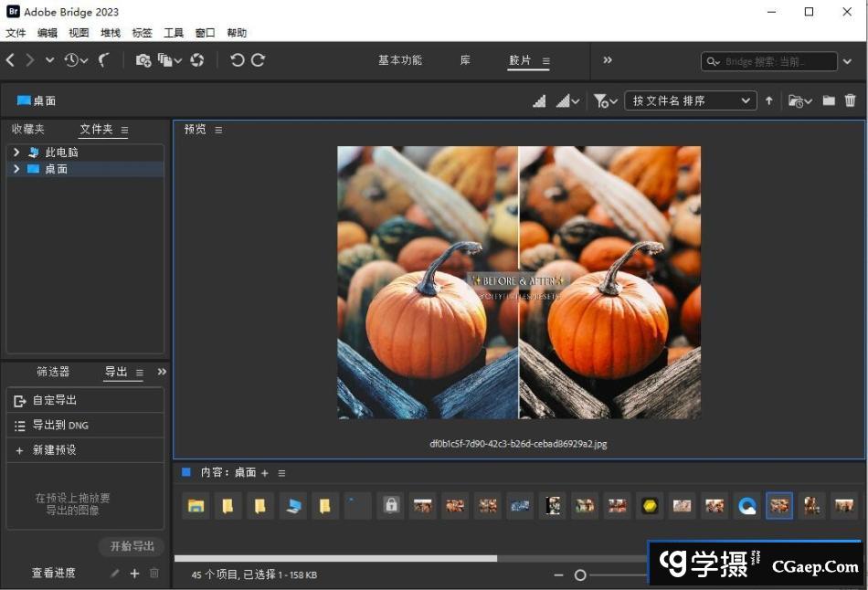The height and width of the screenshot is (590, 868).
Task: Open the Get Photos from Camera tool
Action: pyautogui.click(x=143, y=60)
